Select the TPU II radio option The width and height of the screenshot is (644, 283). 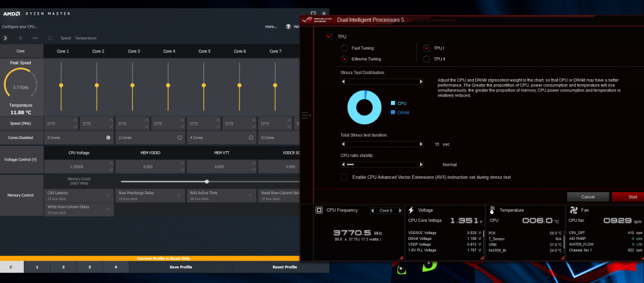[426, 59]
